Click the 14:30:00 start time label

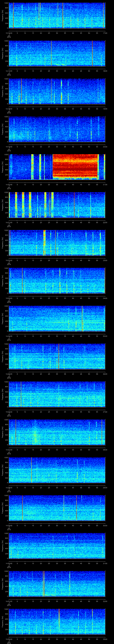pos(9,563)
